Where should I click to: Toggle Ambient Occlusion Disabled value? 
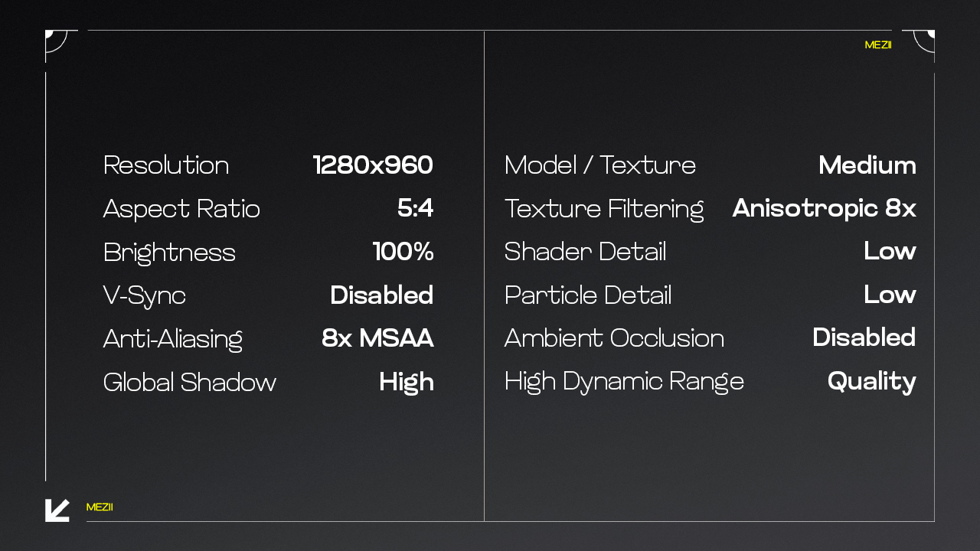864,337
